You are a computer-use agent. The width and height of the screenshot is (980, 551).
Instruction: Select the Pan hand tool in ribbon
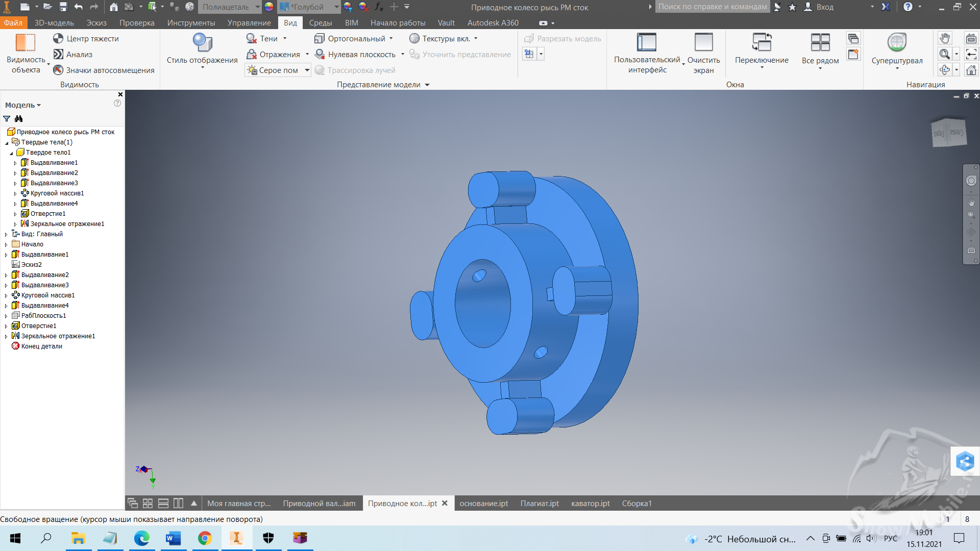point(945,38)
